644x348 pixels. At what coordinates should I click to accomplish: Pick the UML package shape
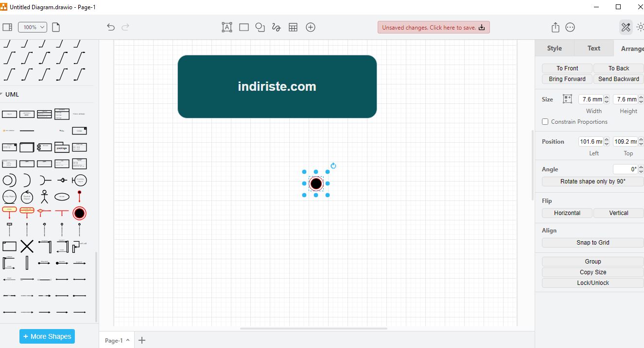tap(62, 147)
